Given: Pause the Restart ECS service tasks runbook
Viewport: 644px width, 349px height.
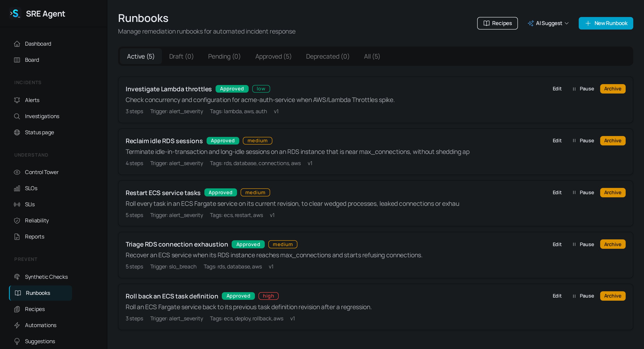Looking at the screenshot, I should (583, 193).
